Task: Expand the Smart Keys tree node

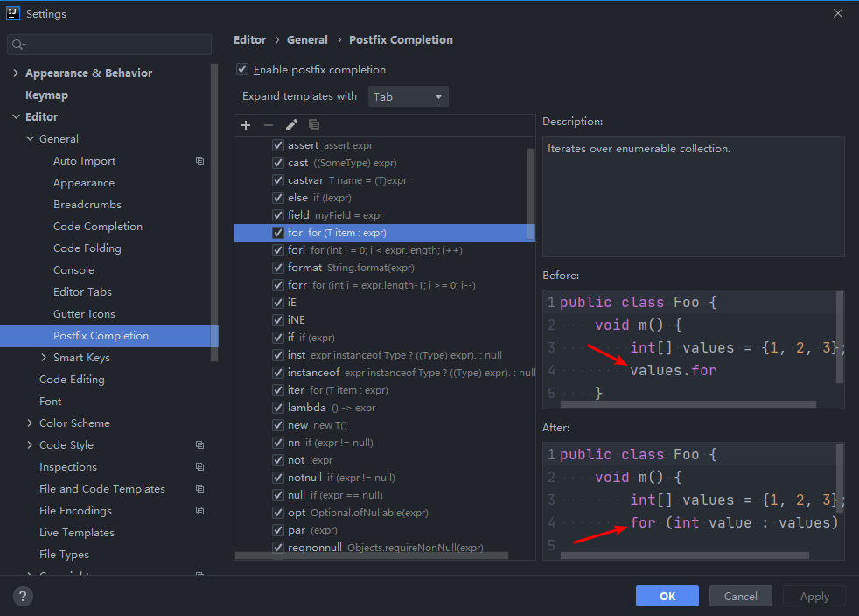Action: pos(45,358)
